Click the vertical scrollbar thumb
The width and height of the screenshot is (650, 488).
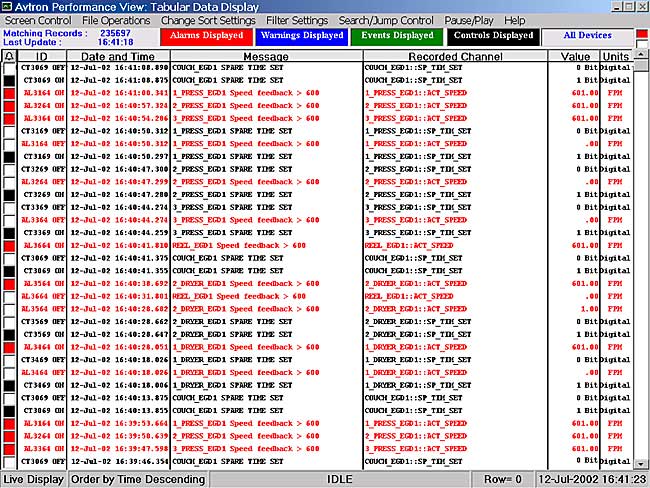tap(641, 66)
